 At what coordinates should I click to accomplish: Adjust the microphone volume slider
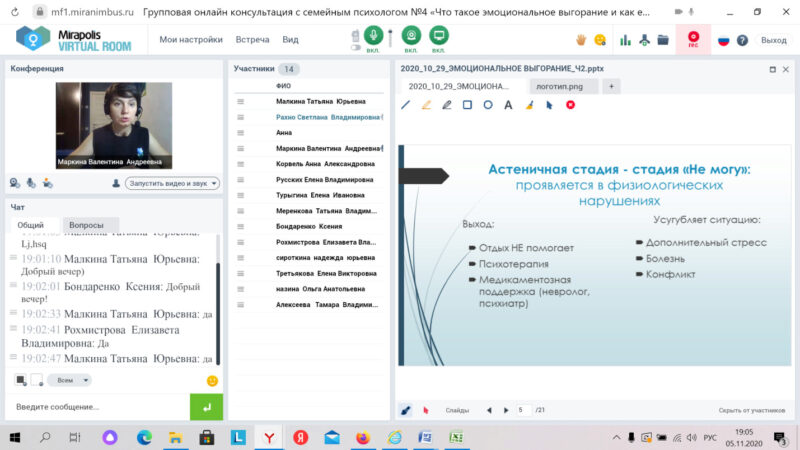(390, 38)
